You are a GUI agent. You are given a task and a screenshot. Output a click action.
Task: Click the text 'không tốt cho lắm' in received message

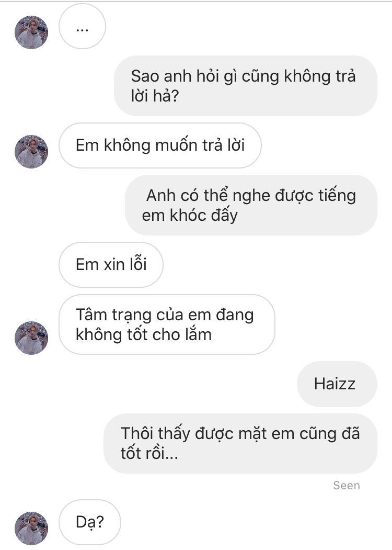point(144,334)
